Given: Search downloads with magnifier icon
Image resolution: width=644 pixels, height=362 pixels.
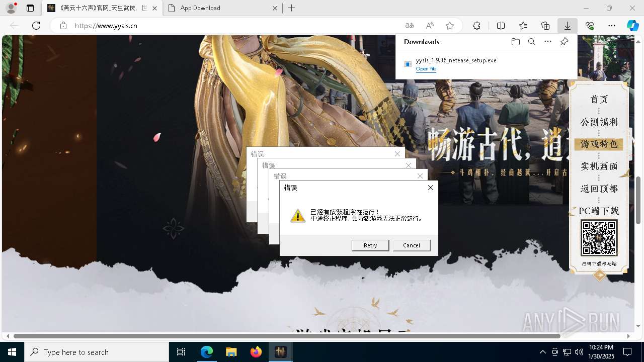Looking at the screenshot, I should pyautogui.click(x=532, y=42).
